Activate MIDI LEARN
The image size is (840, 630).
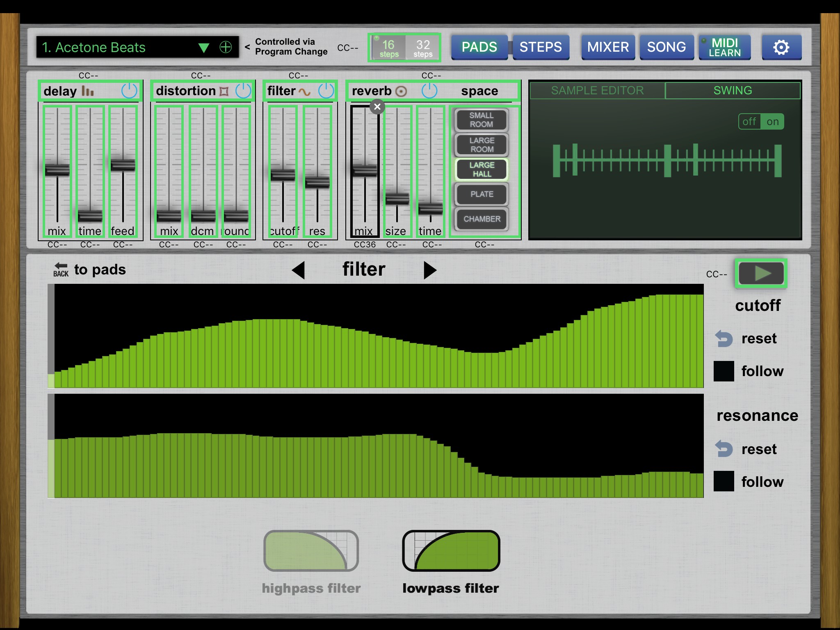(x=725, y=48)
